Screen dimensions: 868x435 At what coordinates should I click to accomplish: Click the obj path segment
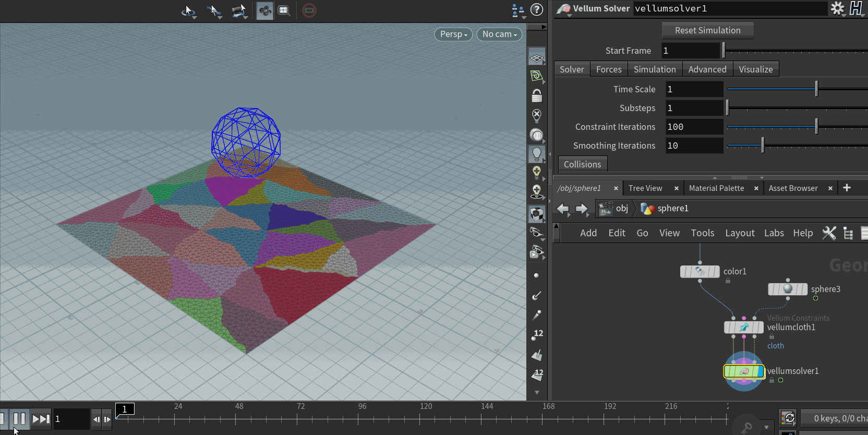614,209
